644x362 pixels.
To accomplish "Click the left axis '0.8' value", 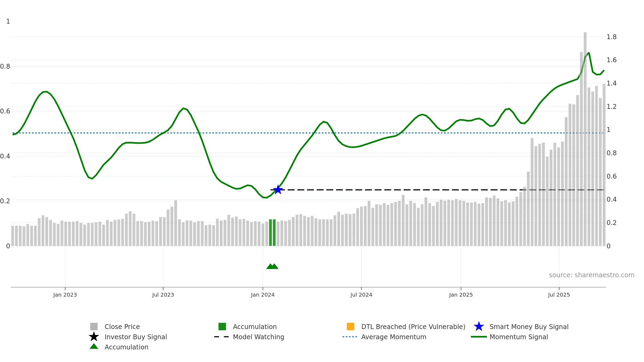I will pyautogui.click(x=5, y=66).
